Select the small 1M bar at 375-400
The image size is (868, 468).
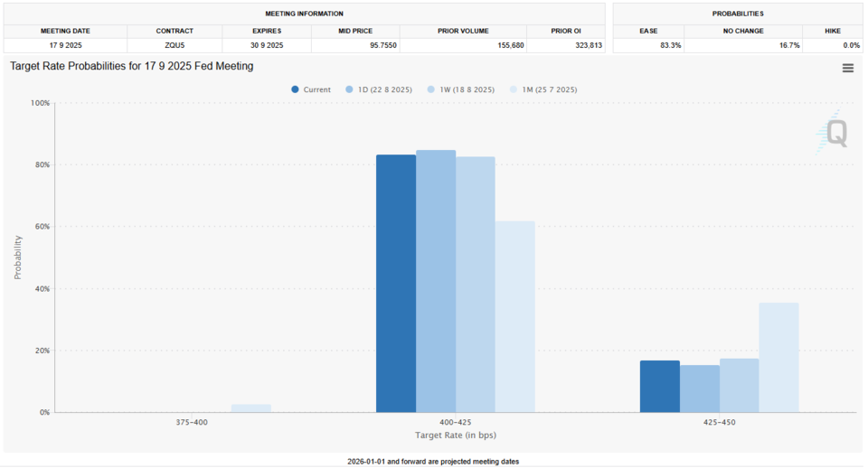coord(250,408)
